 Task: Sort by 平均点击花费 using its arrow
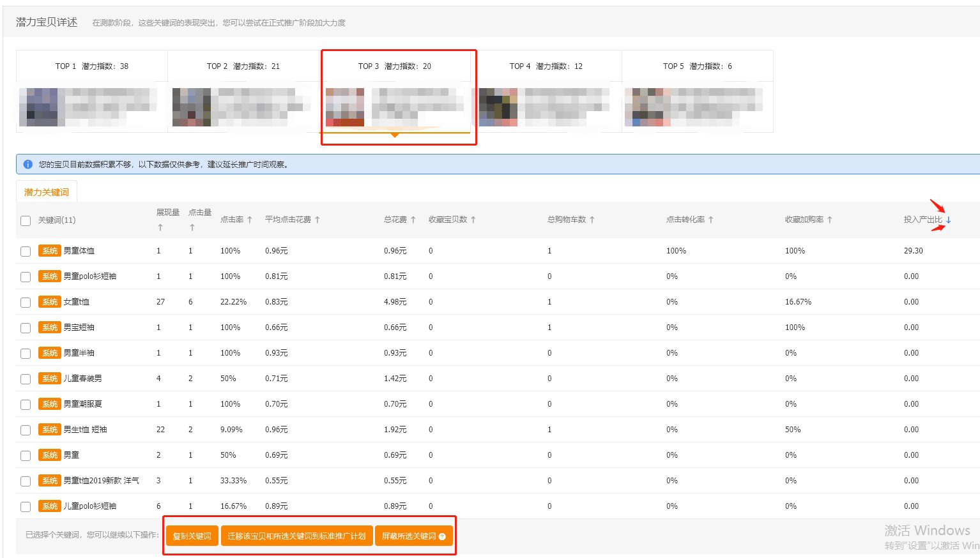point(318,220)
